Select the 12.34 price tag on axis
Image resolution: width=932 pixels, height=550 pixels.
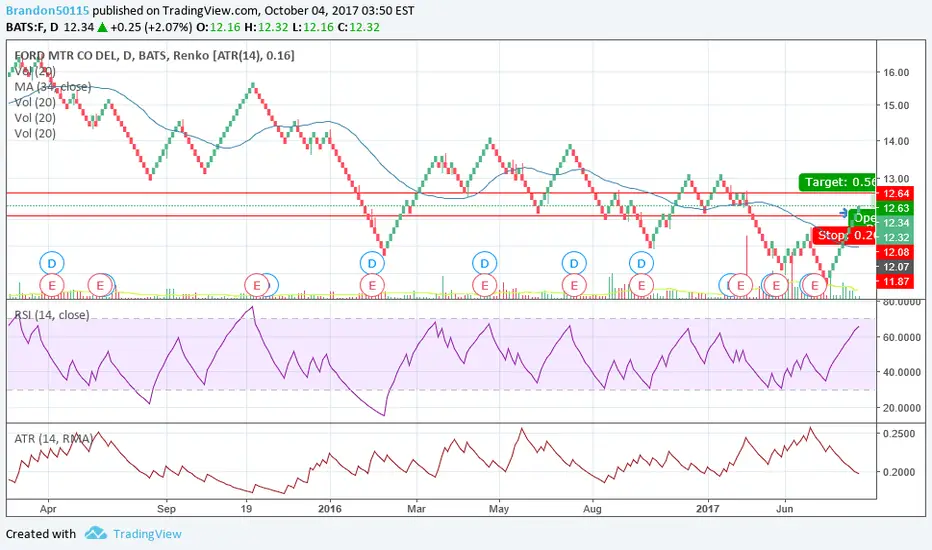pos(896,223)
